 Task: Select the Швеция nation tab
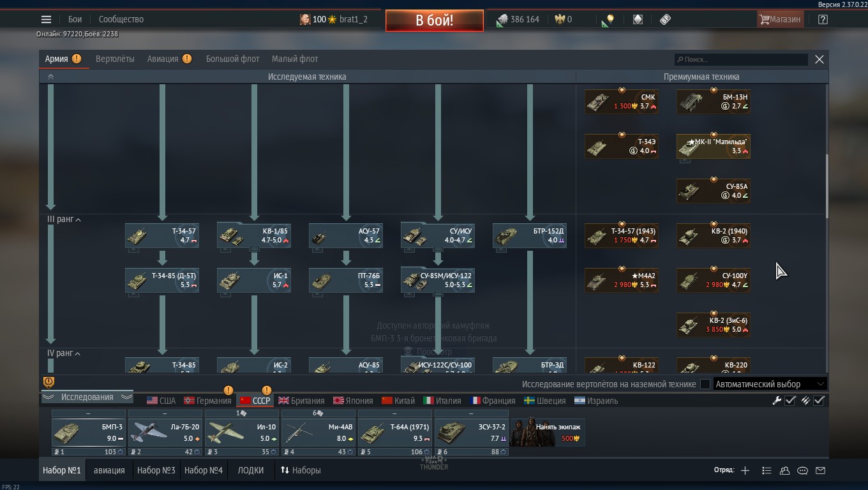[x=544, y=401]
